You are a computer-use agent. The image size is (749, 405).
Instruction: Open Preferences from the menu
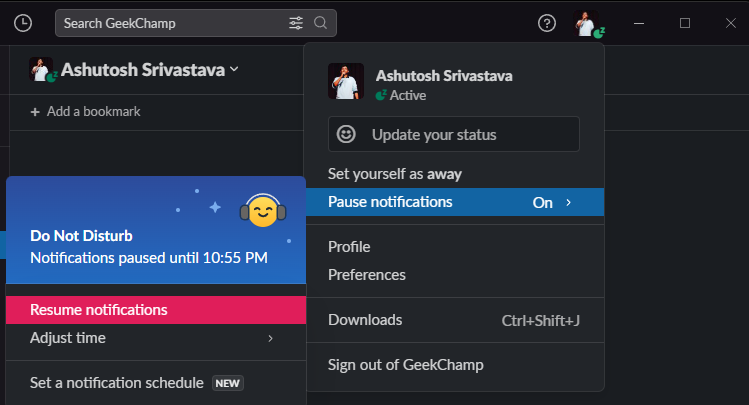click(366, 275)
